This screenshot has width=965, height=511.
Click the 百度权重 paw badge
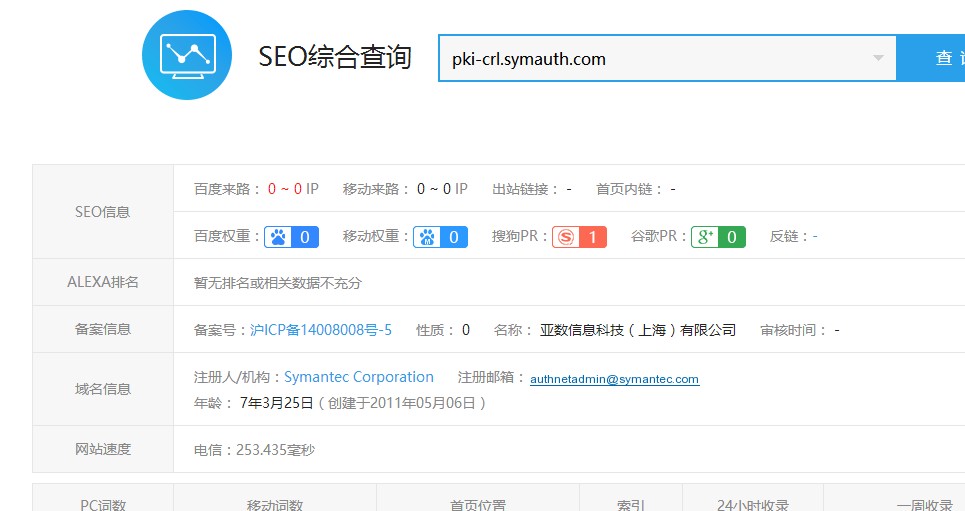point(291,237)
